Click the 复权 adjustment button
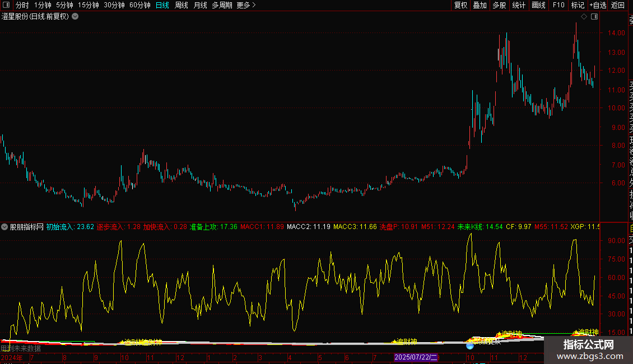The image size is (633, 364). [x=460, y=5]
